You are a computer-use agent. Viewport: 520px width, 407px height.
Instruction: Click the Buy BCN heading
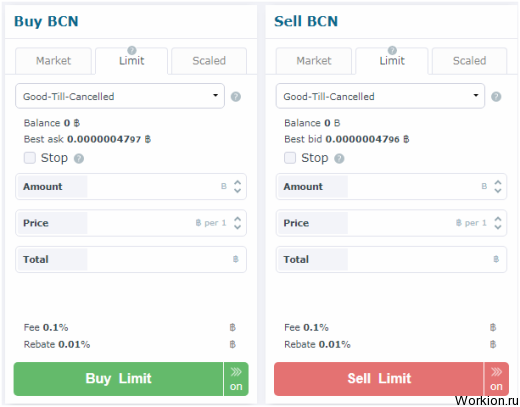coord(46,22)
